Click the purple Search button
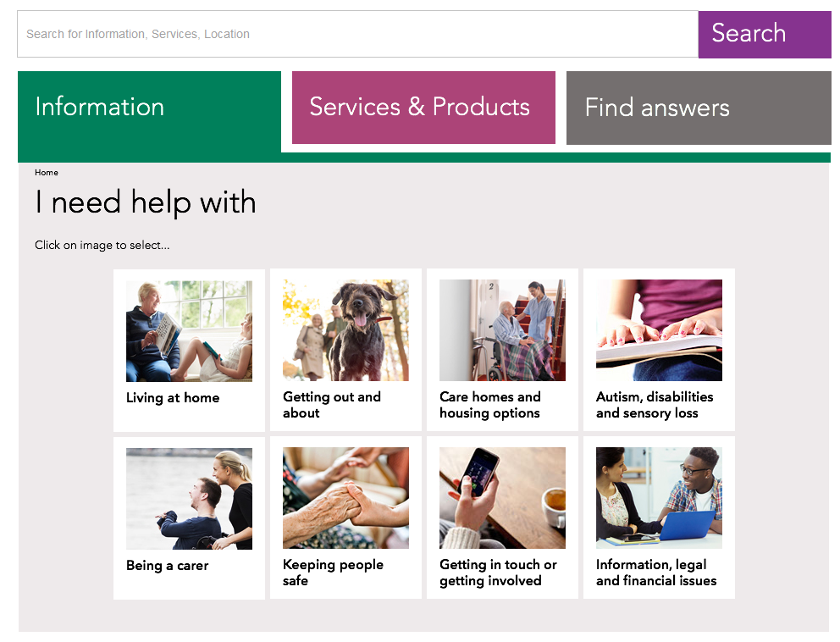The width and height of the screenshot is (840, 642). tap(765, 34)
